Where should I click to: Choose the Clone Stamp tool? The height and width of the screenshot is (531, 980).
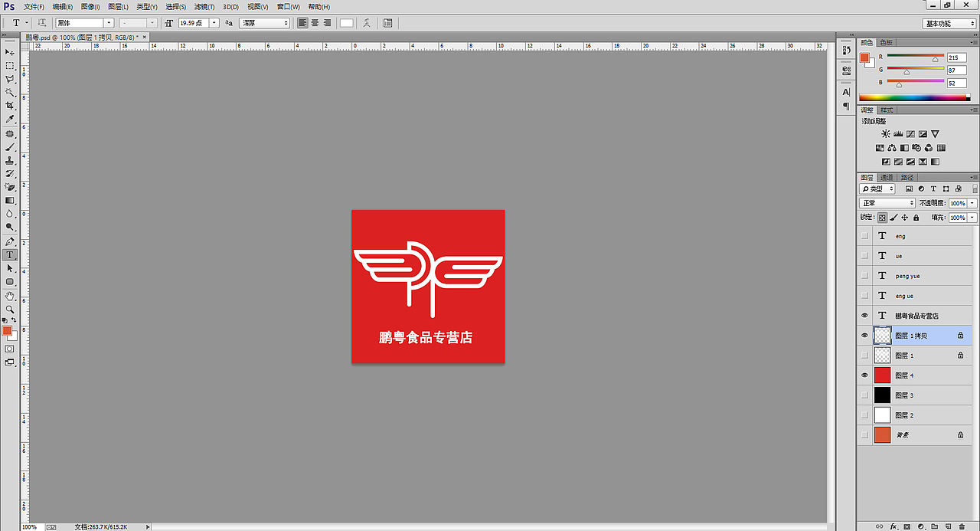pos(10,161)
